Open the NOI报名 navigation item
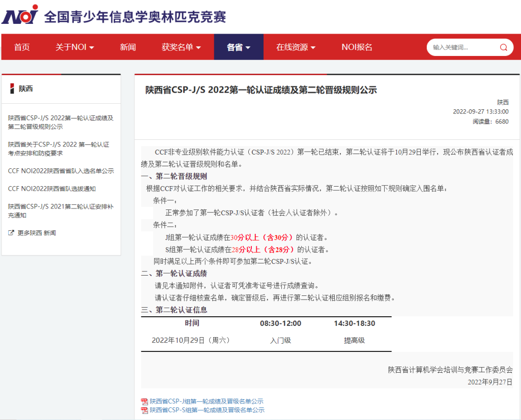The width and height of the screenshot is (521, 420). 357,47
